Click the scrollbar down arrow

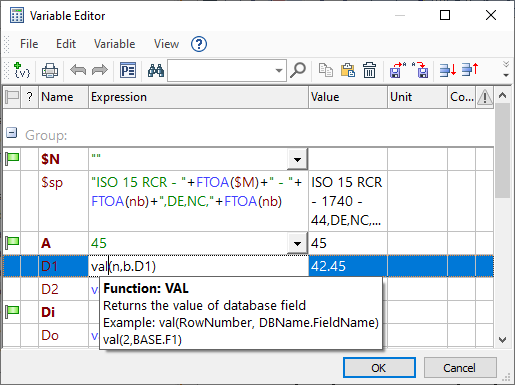(x=503, y=340)
